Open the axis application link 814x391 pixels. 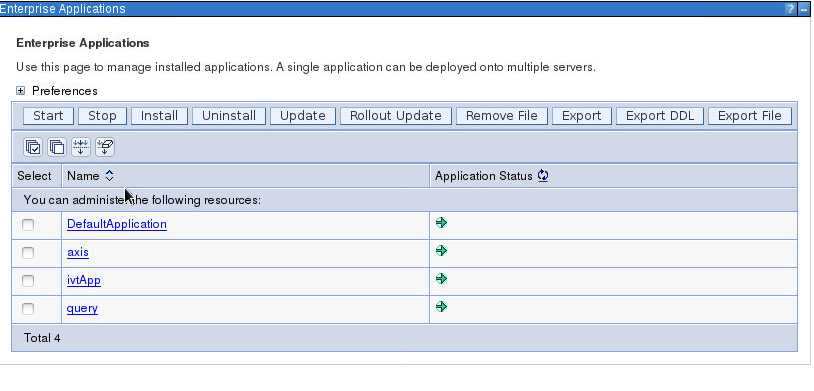tap(78, 252)
